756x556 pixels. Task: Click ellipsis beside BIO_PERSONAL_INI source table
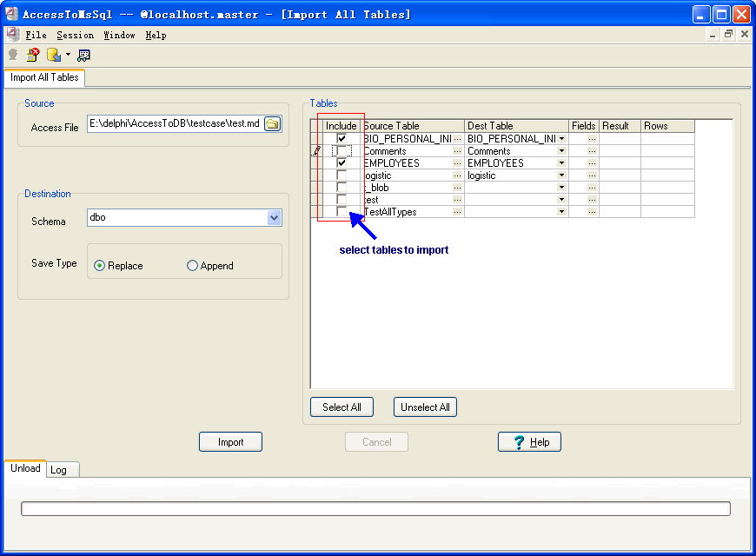tap(457, 139)
